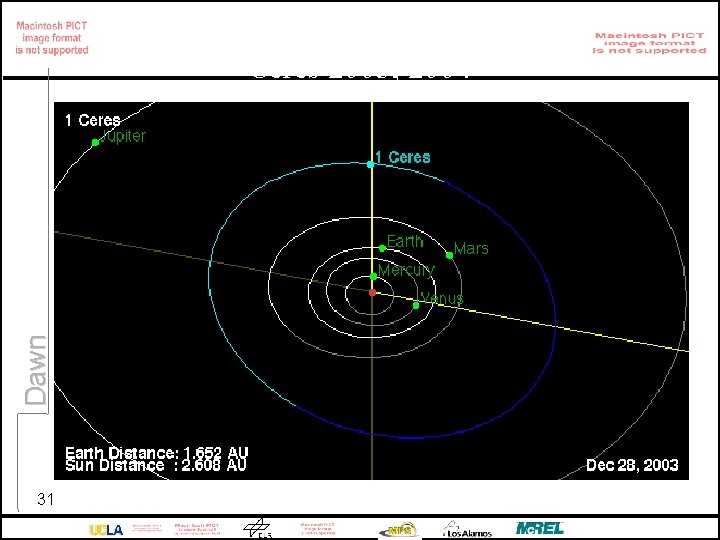Screen dimensions: 720x540
Task: Click the cyan 1 Ceres position dot
Action: (371, 164)
